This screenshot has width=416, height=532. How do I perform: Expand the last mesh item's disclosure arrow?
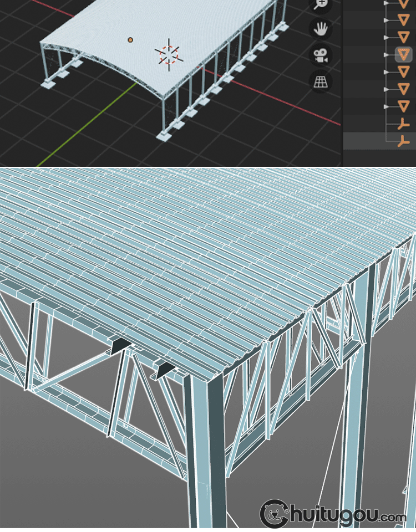[x=387, y=106]
